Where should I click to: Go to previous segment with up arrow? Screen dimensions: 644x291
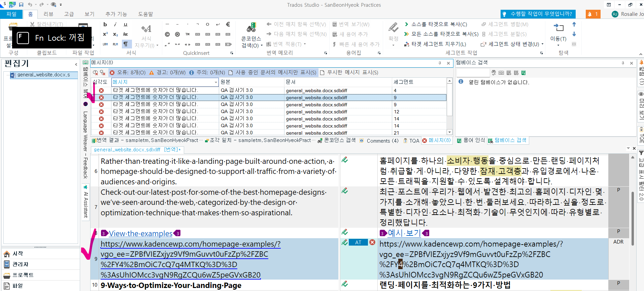(x=574, y=24)
